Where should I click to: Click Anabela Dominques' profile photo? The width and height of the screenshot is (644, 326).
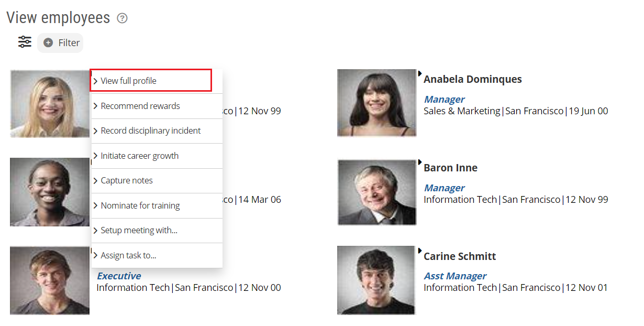click(x=376, y=103)
